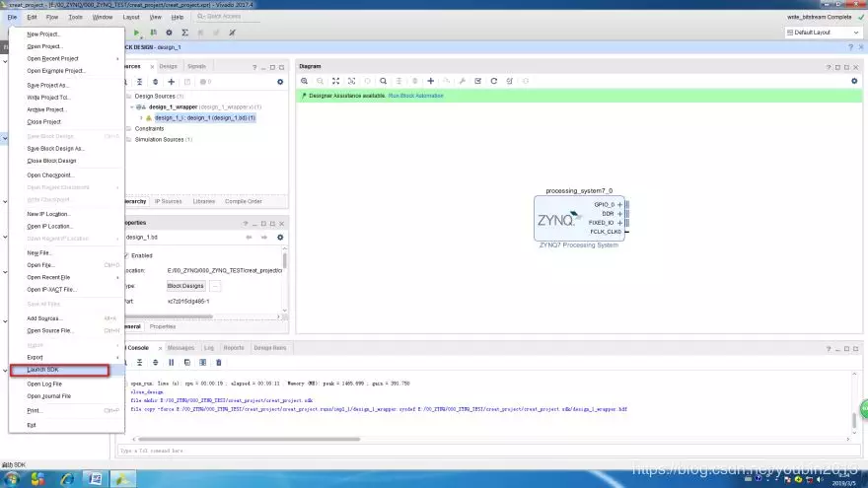The width and height of the screenshot is (868, 488).
Task: Click the write_bitstream Complete checkmark status
Action: [861, 17]
